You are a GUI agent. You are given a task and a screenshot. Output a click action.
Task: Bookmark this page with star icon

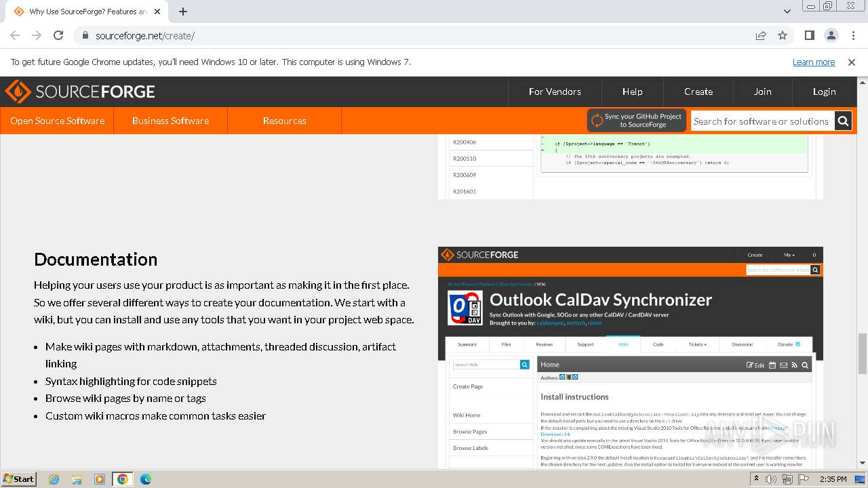(x=783, y=35)
